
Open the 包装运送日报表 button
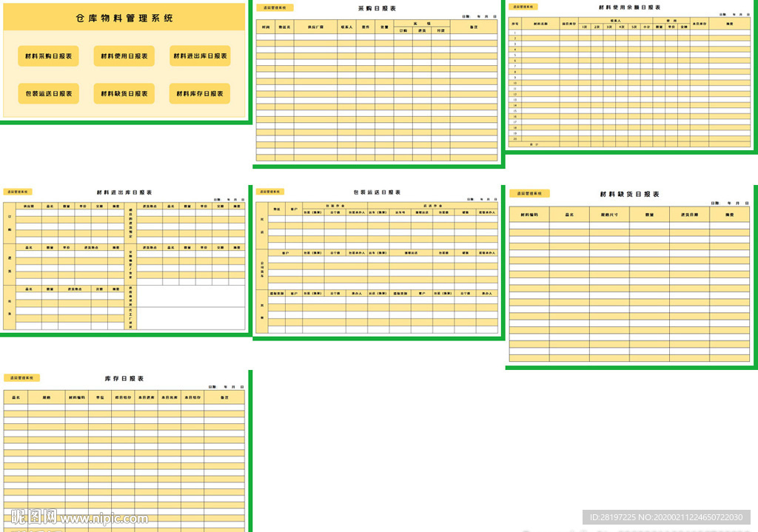coord(48,94)
